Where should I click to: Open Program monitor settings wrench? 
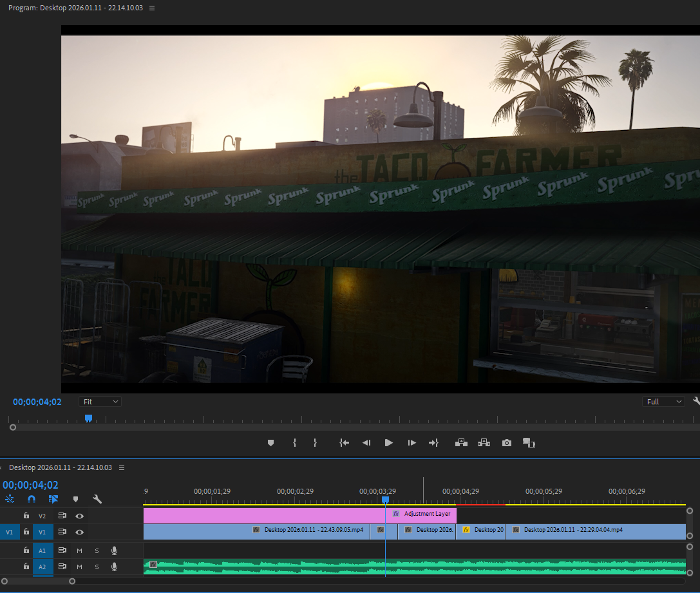point(696,401)
